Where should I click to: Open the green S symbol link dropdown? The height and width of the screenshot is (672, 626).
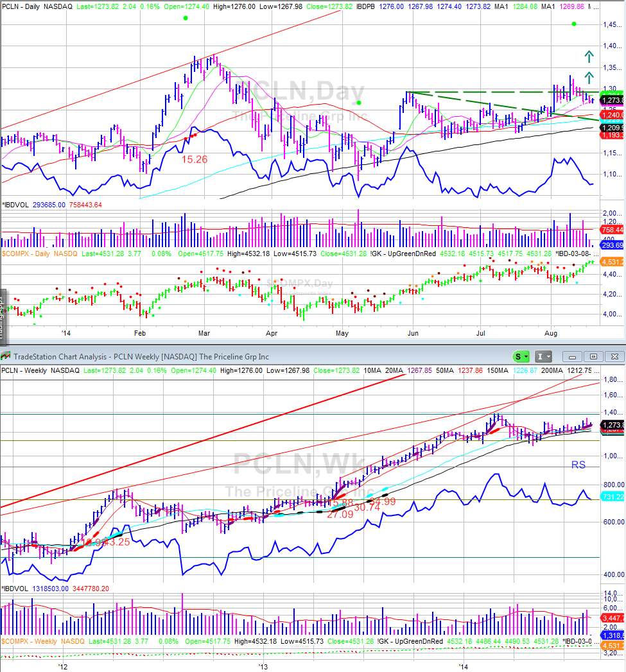pos(521,357)
